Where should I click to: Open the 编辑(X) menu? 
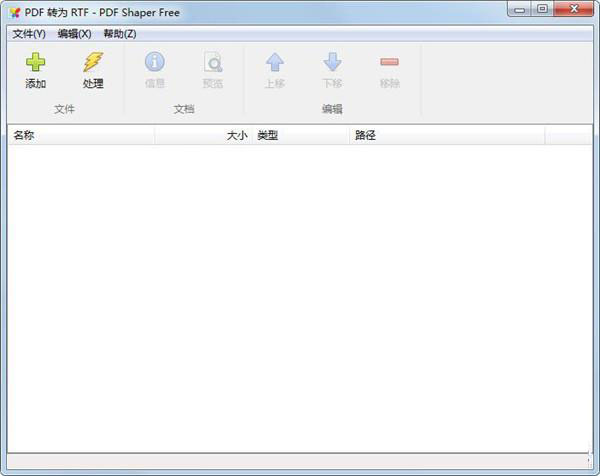point(75,34)
